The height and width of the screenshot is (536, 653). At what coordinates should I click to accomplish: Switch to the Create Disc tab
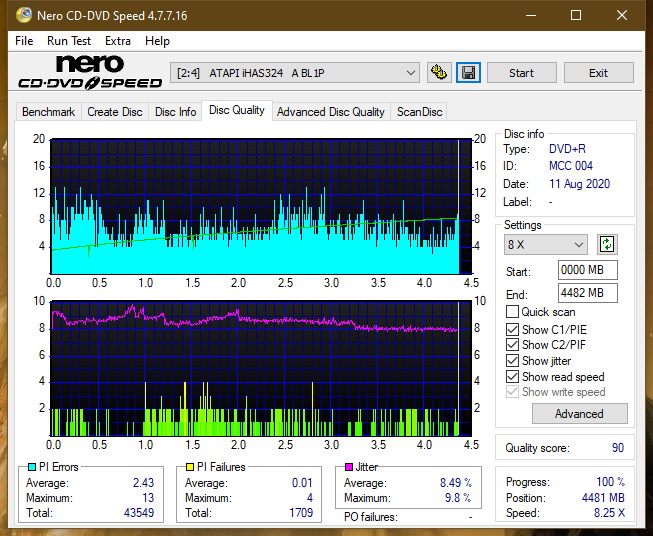(x=115, y=112)
